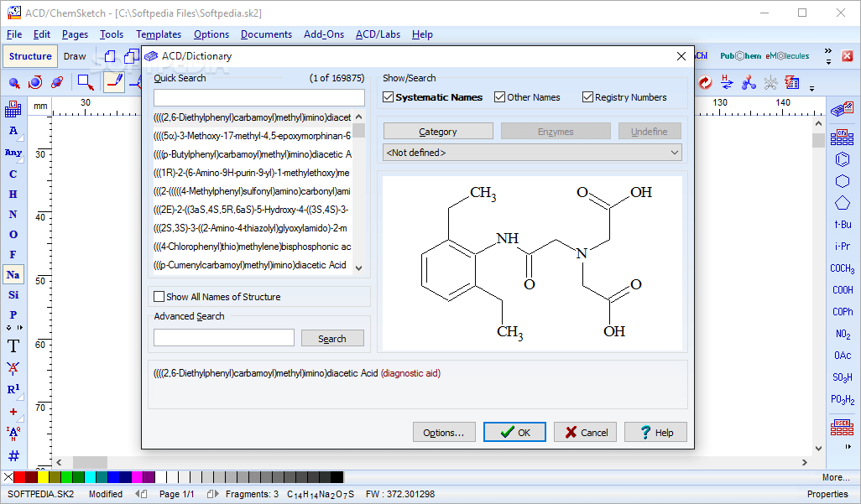Click the red plus charge tool
Image resolution: width=861 pixels, height=504 pixels.
point(13,412)
